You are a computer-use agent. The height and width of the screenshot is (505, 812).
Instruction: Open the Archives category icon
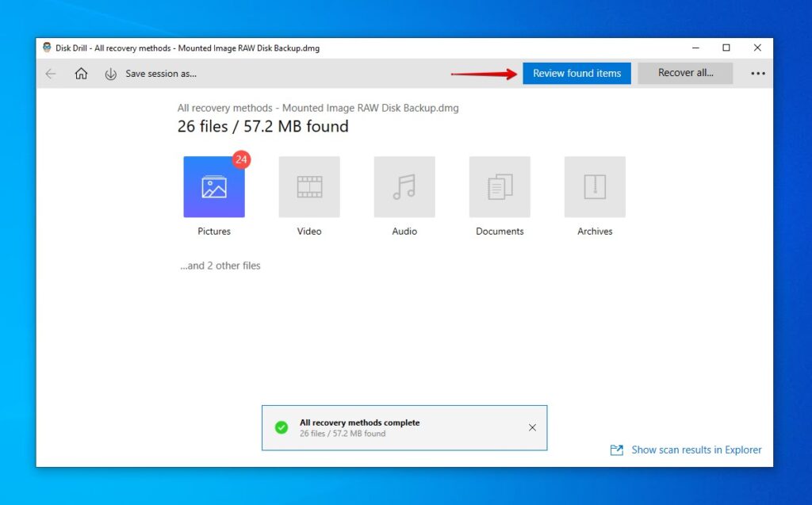pos(594,187)
